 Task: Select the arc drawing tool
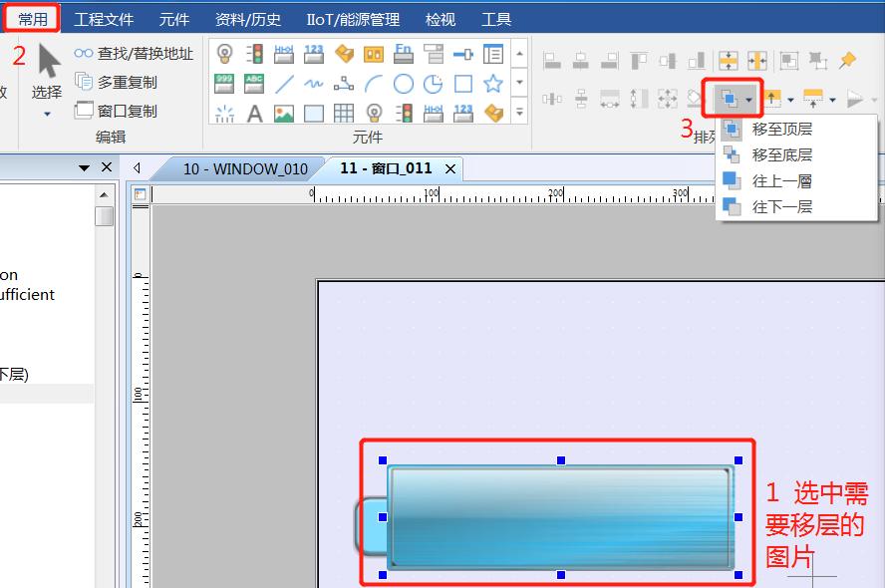[x=374, y=84]
